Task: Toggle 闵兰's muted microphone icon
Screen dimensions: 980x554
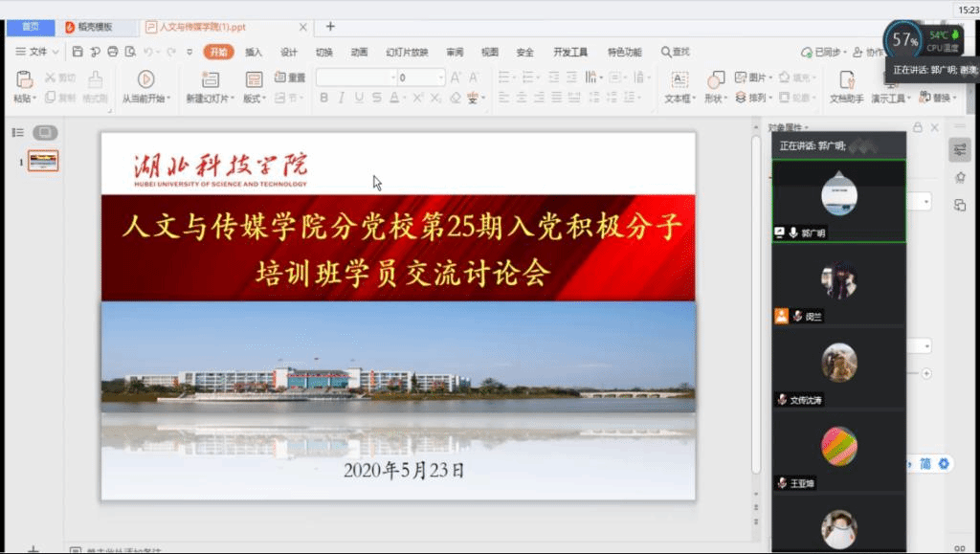Action: pyautogui.click(x=797, y=317)
